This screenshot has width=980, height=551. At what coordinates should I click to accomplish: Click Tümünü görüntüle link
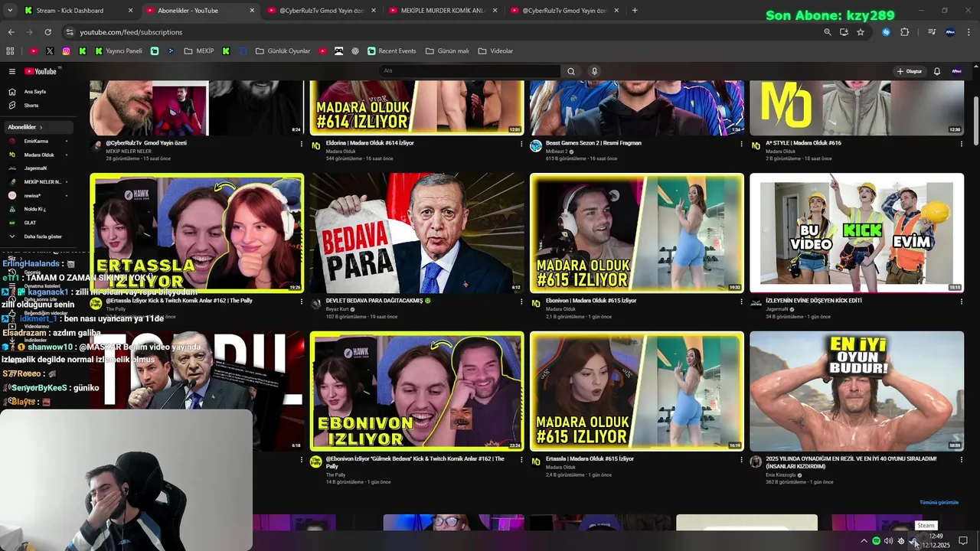click(939, 503)
